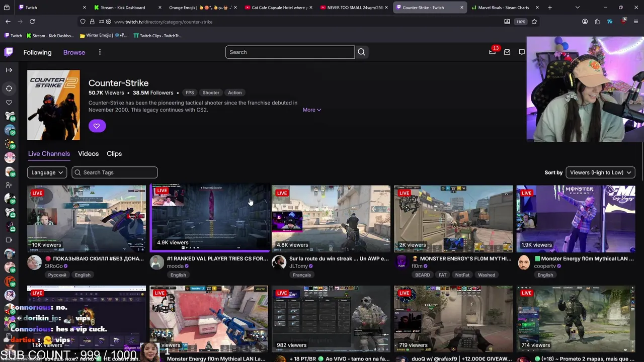The width and height of the screenshot is (644, 362).
Task: Open the 714 viewers stream thumbnail
Action: tap(576, 319)
